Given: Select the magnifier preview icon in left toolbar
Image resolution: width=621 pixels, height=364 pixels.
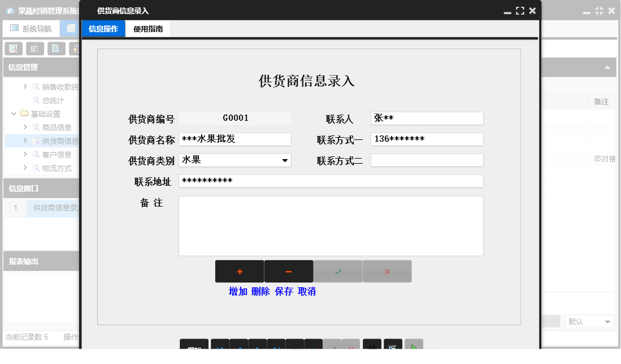Looking at the screenshot, I should coord(13,49).
